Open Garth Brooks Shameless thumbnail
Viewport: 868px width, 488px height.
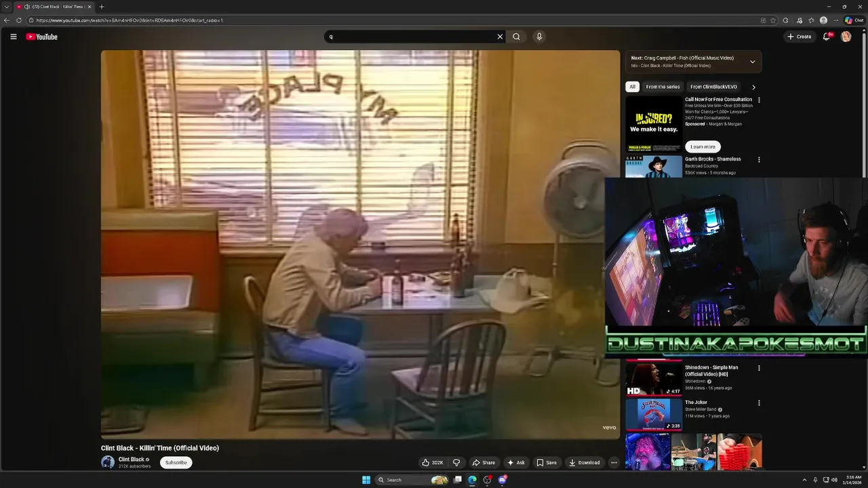pyautogui.click(x=654, y=167)
